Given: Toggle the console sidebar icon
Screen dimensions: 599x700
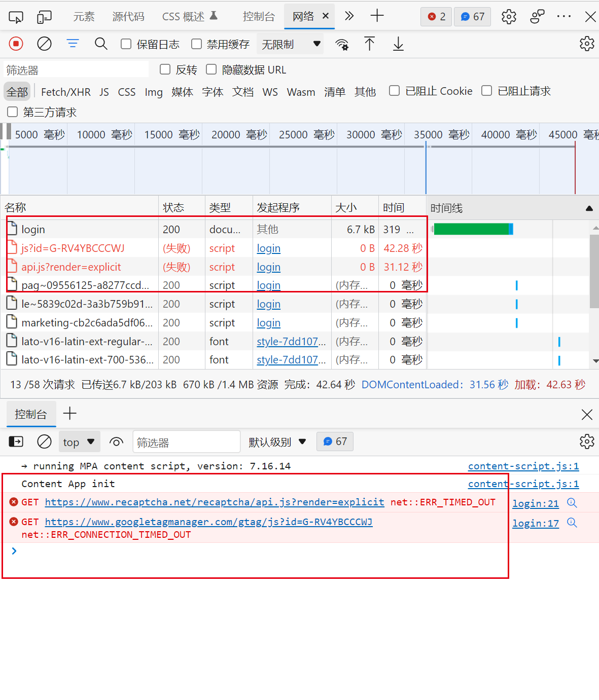Looking at the screenshot, I should click(x=16, y=442).
